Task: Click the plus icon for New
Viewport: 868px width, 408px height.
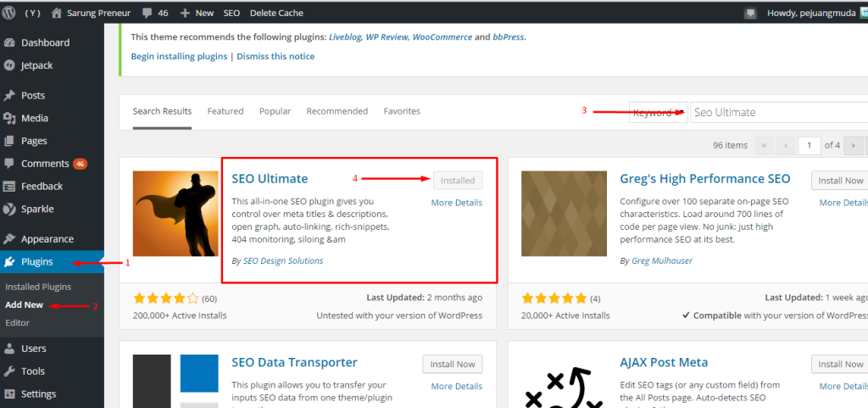Action: click(x=186, y=14)
